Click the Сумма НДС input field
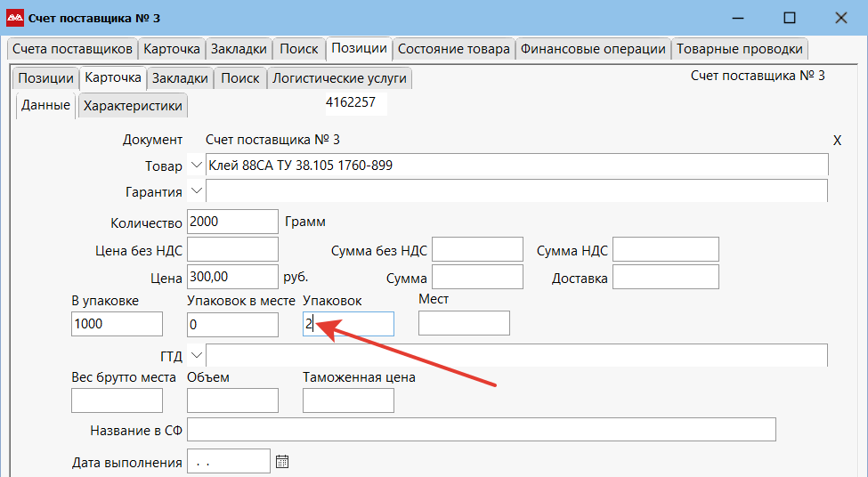The height and width of the screenshot is (477, 868). coord(665,250)
